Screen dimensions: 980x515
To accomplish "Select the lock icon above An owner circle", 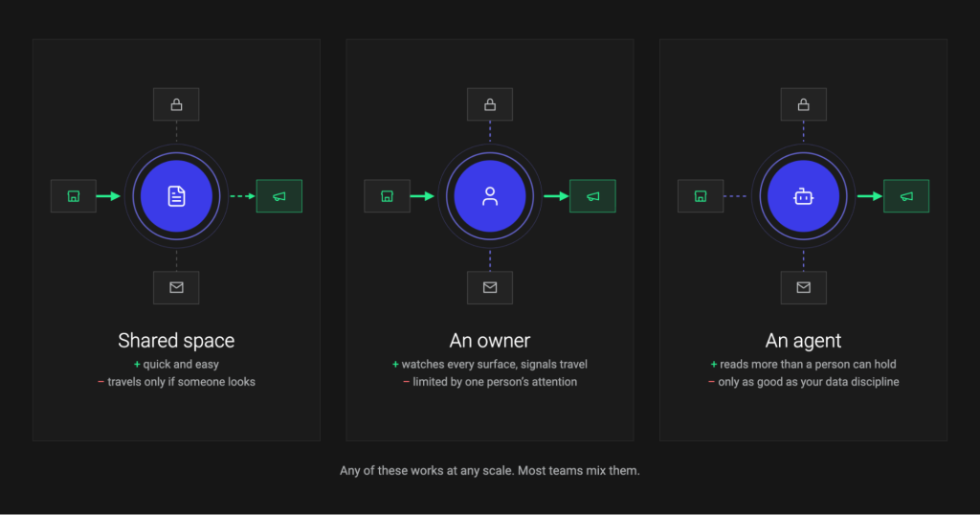I will pyautogui.click(x=490, y=104).
